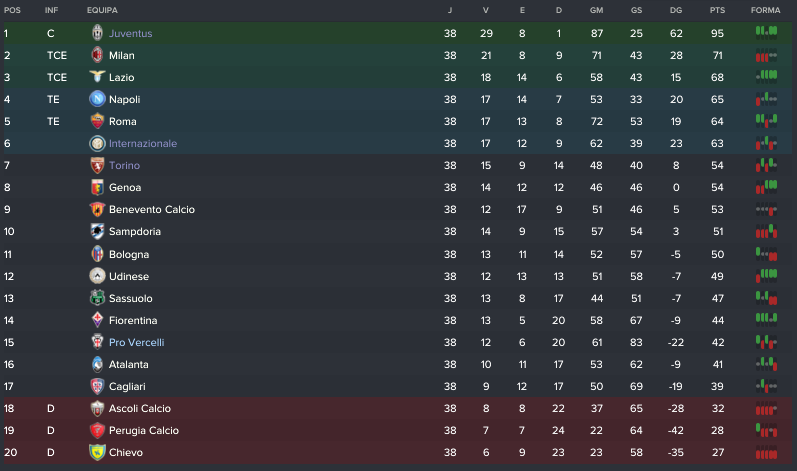View Juventus form indicator bars
This screenshot has width=797, height=471.
point(767,33)
